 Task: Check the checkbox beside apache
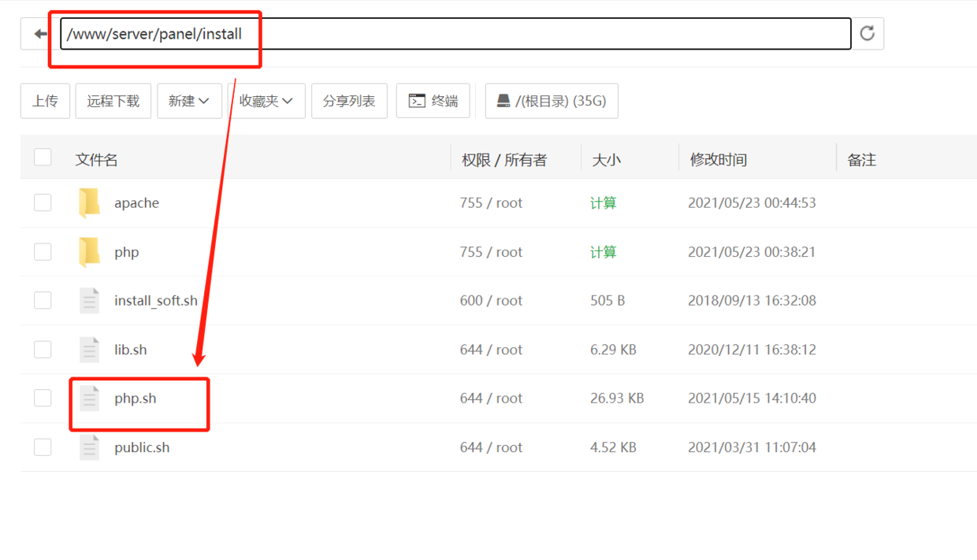(43, 202)
